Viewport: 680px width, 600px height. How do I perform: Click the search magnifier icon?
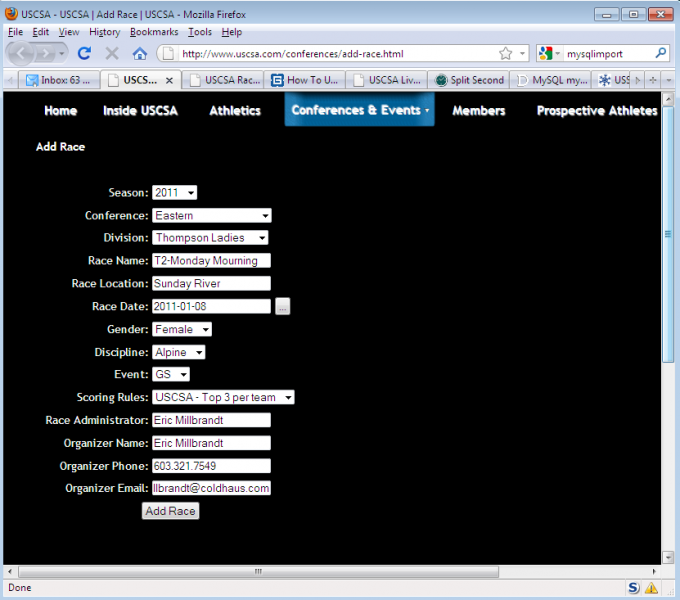pyautogui.click(x=660, y=53)
